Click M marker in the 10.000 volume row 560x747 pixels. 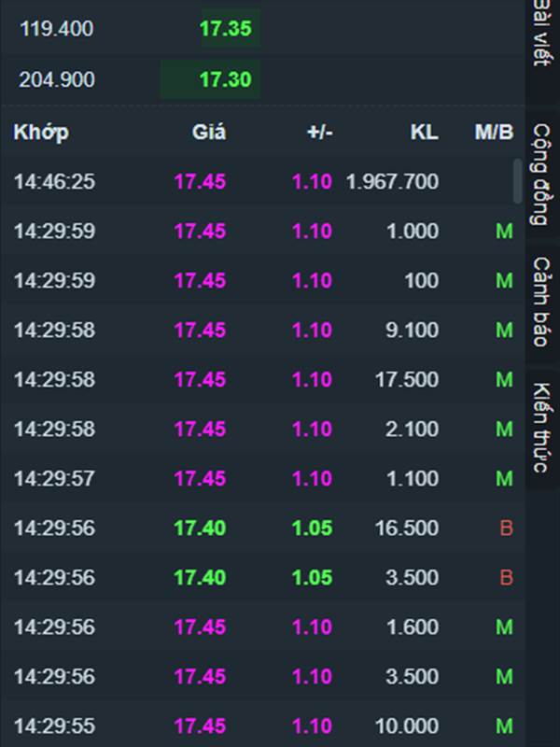[x=504, y=726]
